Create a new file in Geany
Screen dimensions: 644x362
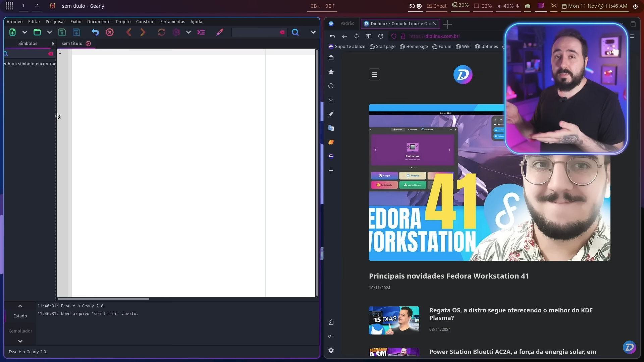(13, 32)
